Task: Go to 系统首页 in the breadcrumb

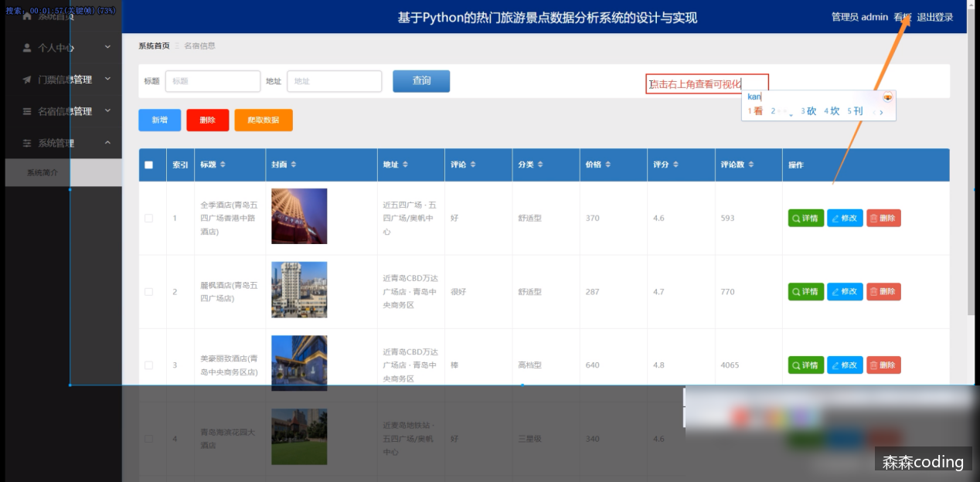Action: click(154, 46)
